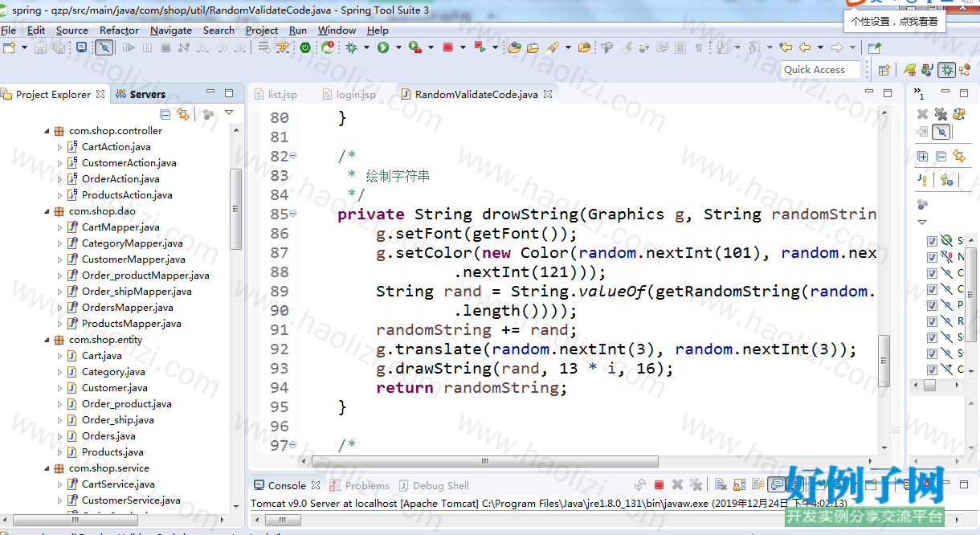The height and width of the screenshot is (535, 980).
Task: Click the New file wizard icon
Action: pyautogui.click(x=9, y=47)
